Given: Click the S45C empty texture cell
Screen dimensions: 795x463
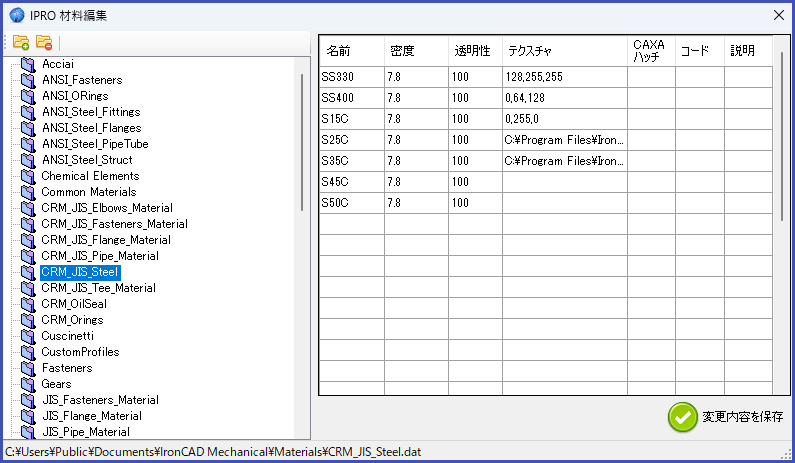Looking at the screenshot, I should tap(565, 182).
